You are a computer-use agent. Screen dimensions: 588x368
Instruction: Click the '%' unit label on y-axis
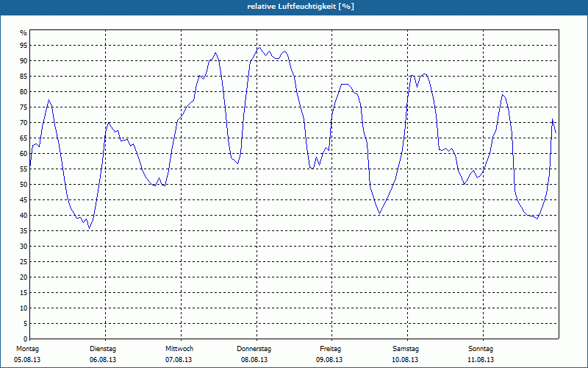(x=24, y=33)
